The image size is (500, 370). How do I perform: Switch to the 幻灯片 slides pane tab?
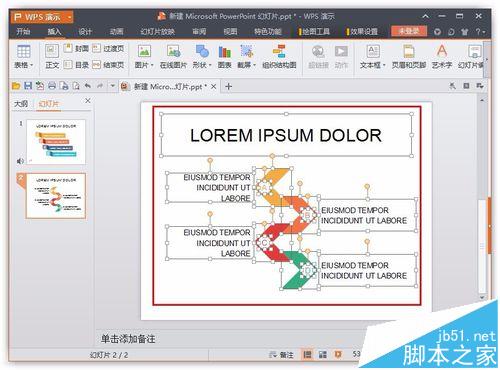click(x=48, y=104)
